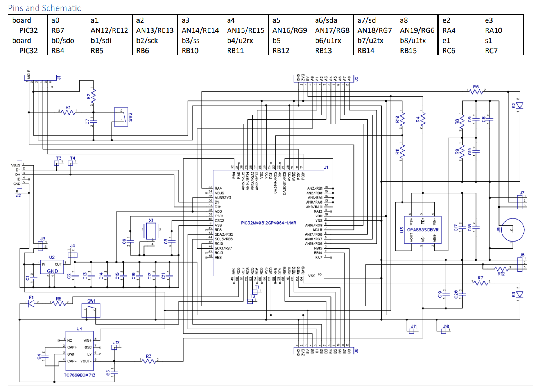The image size is (536, 392).
Task: Click the J9 circular connector symbol
Action: point(513,230)
